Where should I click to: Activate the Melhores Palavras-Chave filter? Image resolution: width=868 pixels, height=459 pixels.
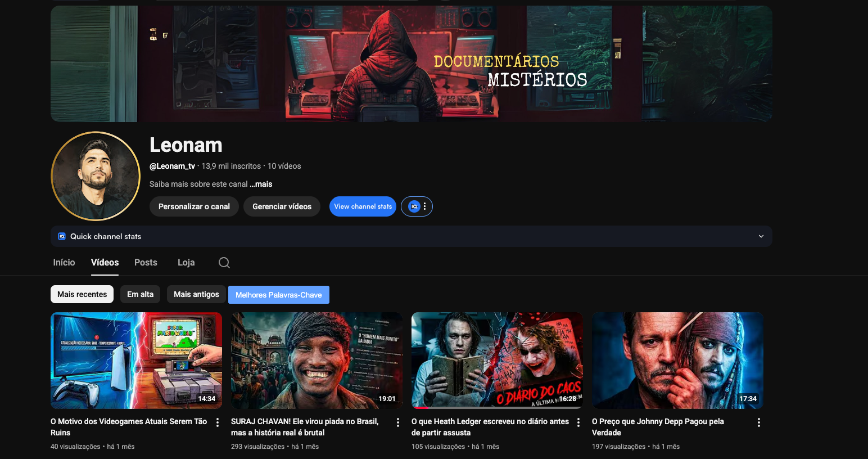tap(279, 295)
